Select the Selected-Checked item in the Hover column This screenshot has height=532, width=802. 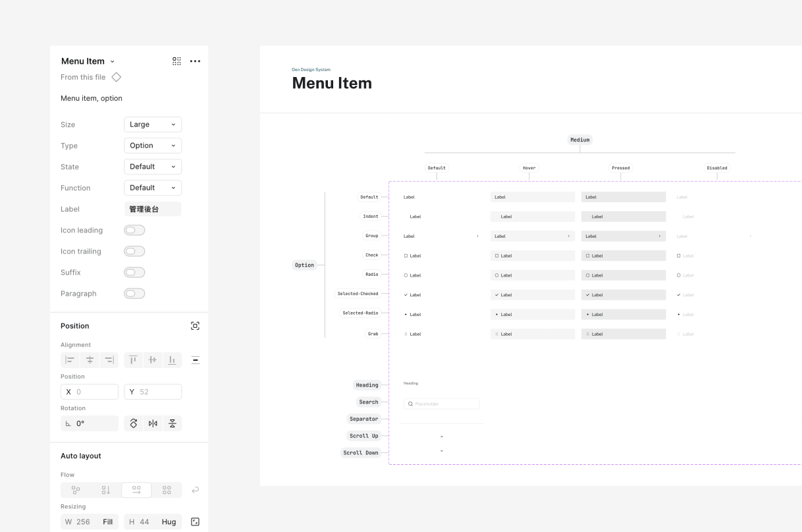tap(533, 295)
